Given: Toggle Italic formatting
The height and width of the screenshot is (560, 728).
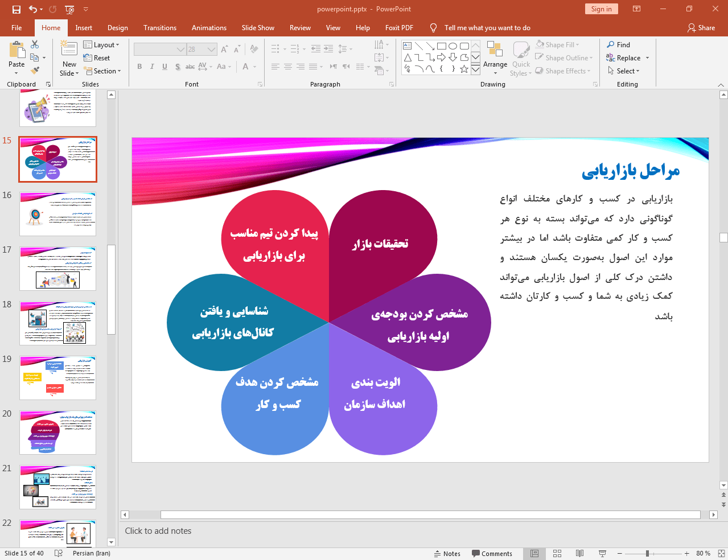Looking at the screenshot, I should [x=152, y=67].
